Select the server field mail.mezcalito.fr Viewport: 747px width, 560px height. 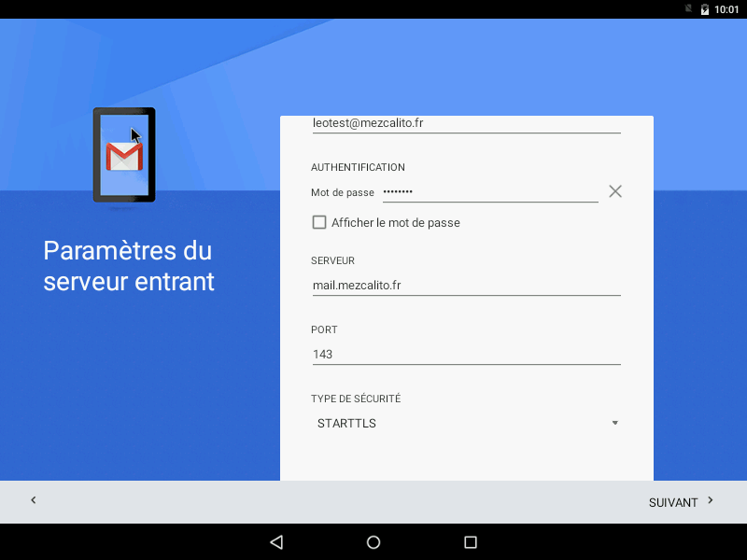click(x=467, y=285)
